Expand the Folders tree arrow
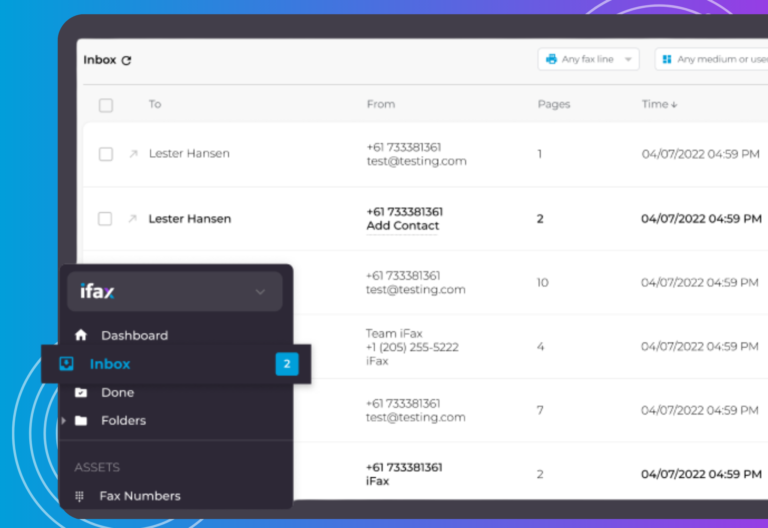 64,421
